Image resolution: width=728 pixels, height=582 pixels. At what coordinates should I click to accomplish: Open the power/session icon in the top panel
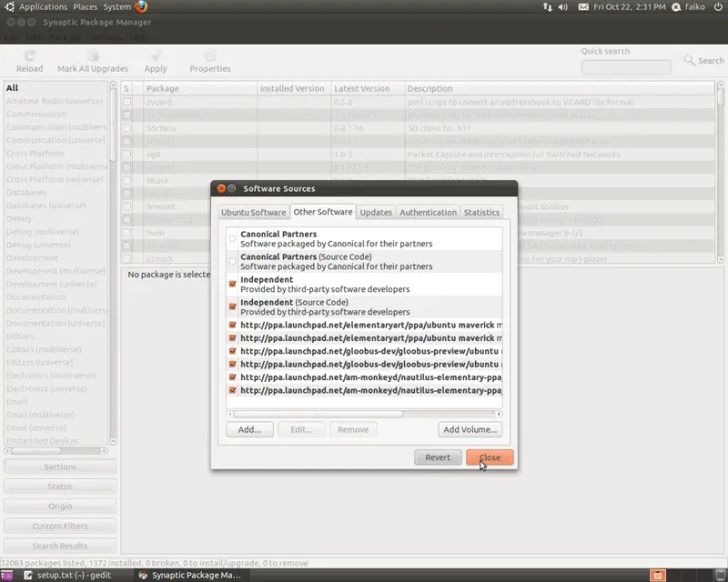pos(718,7)
